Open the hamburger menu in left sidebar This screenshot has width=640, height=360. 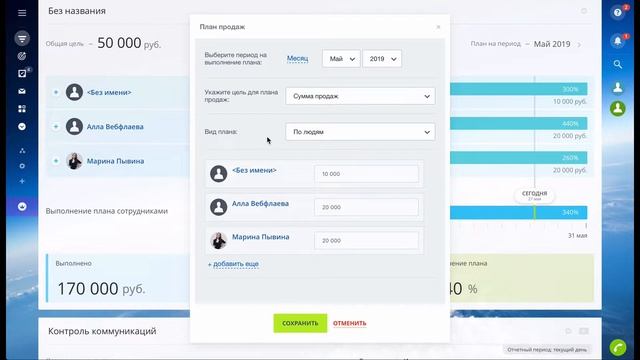click(22, 13)
